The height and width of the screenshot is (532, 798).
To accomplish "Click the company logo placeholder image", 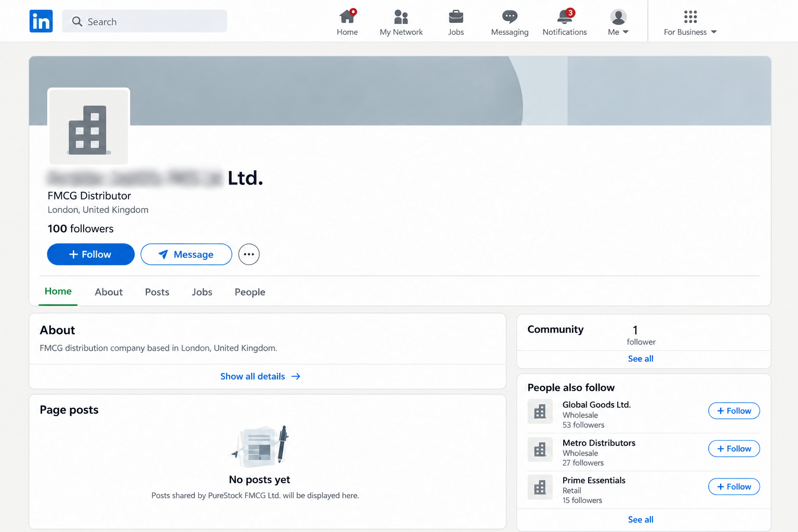I will 89,127.
